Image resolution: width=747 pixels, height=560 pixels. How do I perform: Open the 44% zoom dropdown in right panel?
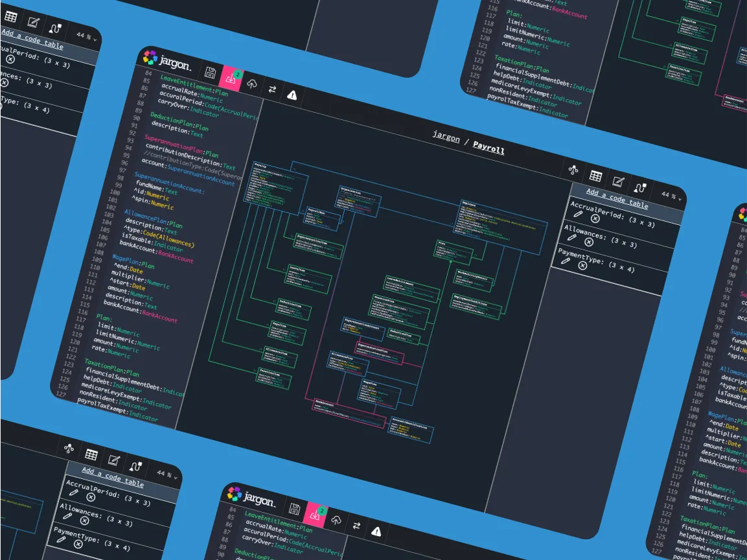click(x=670, y=195)
